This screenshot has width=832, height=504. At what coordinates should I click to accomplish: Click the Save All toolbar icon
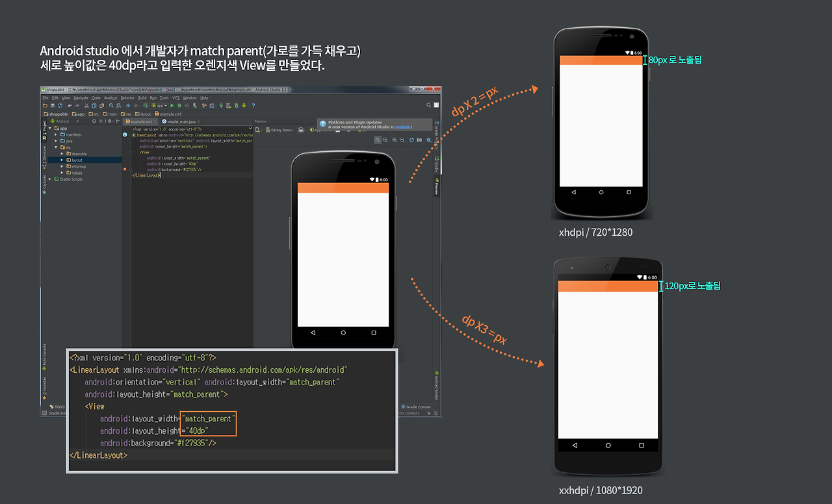(x=52, y=105)
